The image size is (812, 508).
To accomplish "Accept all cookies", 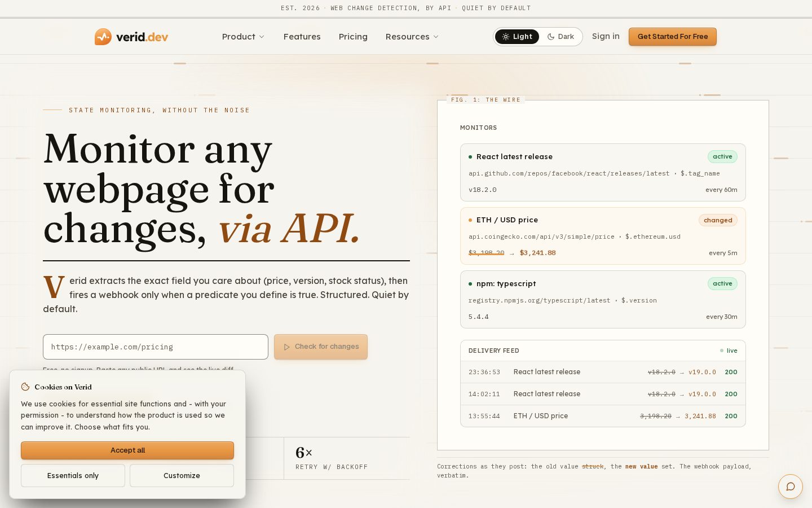I will [127, 450].
